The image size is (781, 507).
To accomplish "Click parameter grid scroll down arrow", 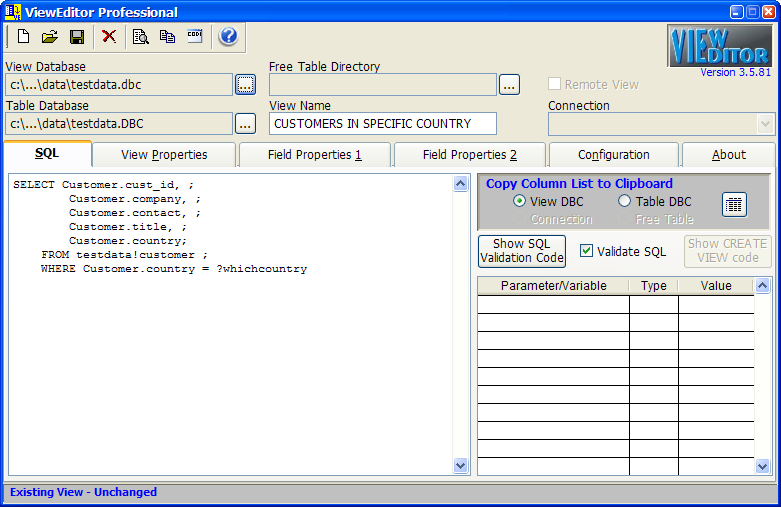I will (x=763, y=466).
